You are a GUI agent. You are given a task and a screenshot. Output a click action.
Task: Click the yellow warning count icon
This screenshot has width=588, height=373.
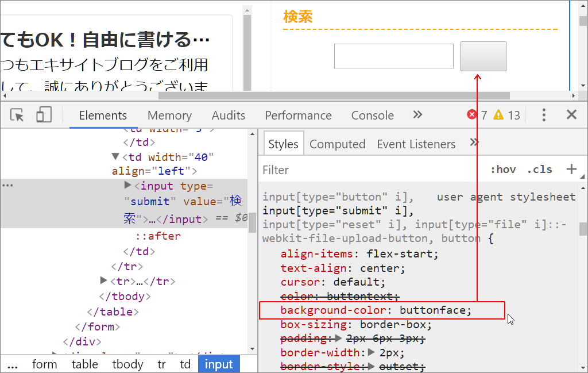498,114
